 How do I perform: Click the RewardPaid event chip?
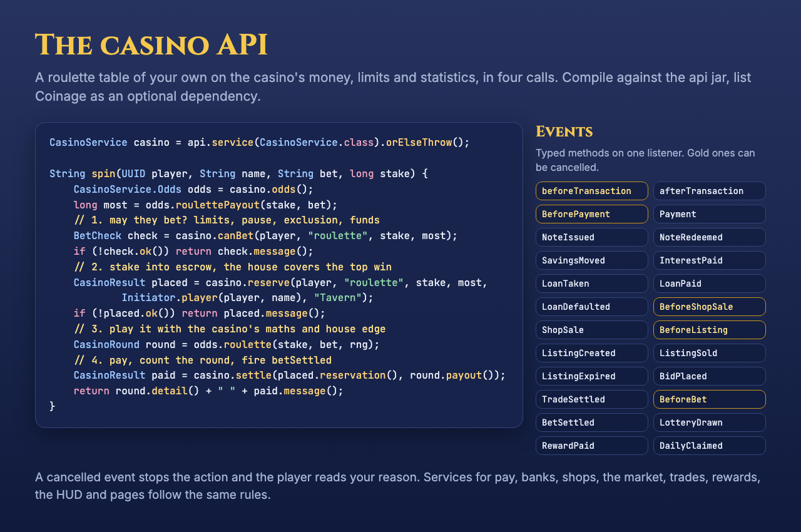coord(592,446)
